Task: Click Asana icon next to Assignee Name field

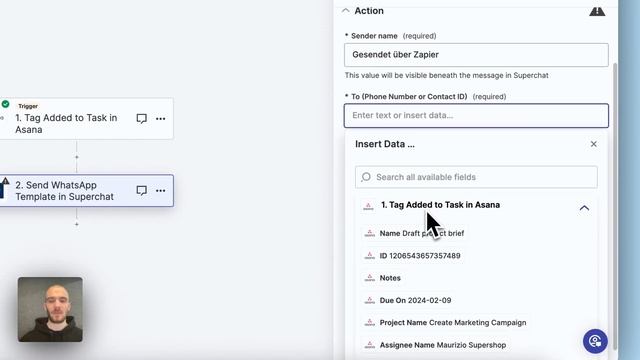Action: pos(369,345)
